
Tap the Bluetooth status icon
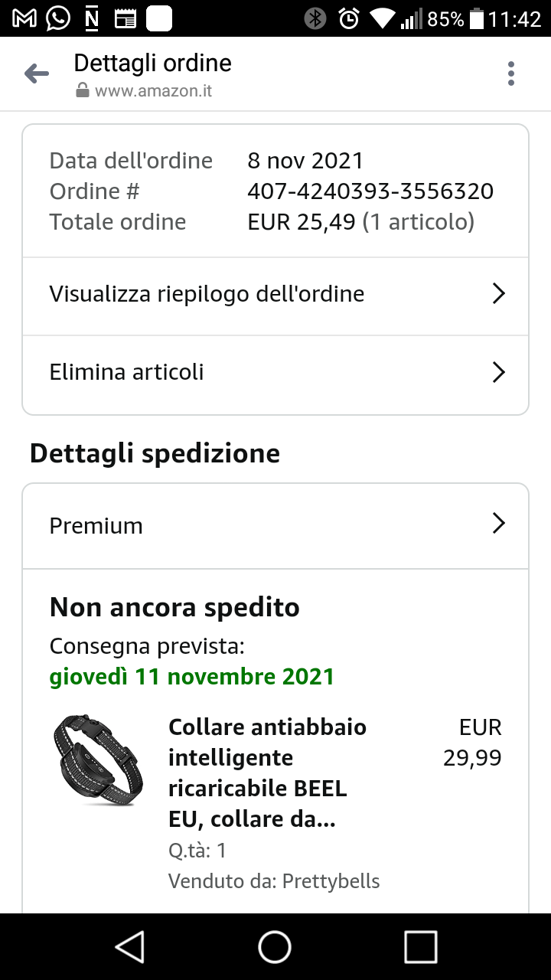click(x=315, y=18)
